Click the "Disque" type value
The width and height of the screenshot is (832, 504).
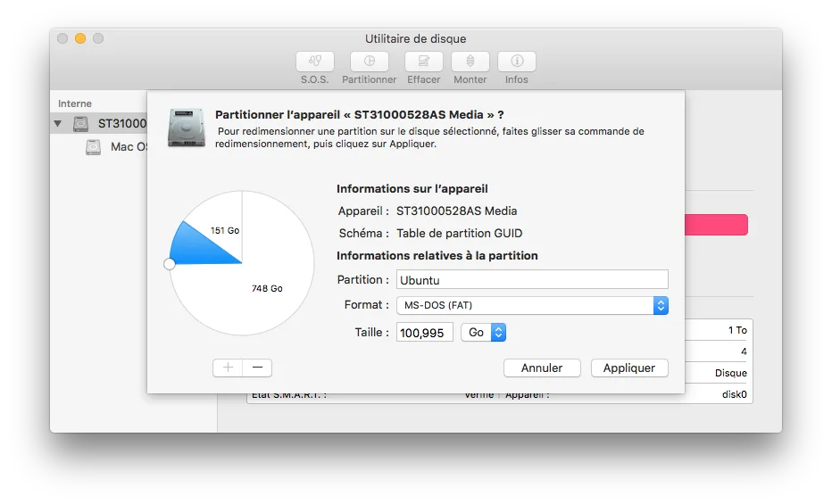(730, 373)
